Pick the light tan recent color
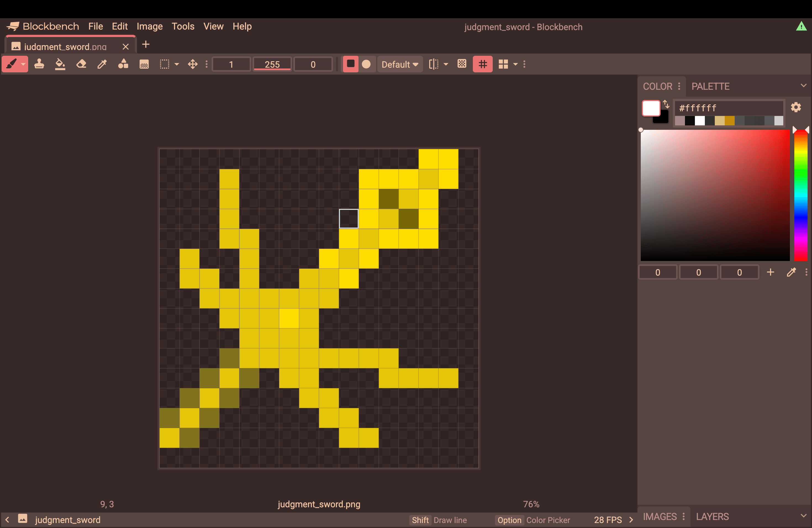Image resolution: width=812 pixels, height=528 pixels. tap(719, 121)
